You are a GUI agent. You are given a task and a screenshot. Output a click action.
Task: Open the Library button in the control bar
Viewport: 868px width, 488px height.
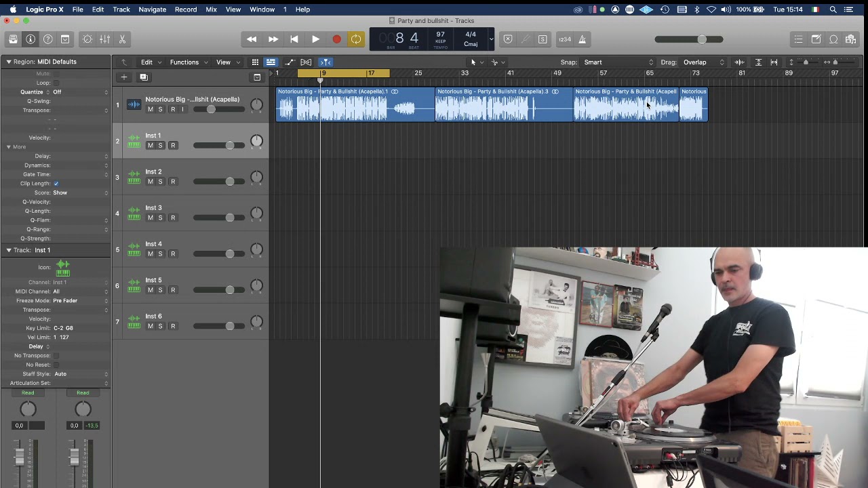click(x=13, y=39)
